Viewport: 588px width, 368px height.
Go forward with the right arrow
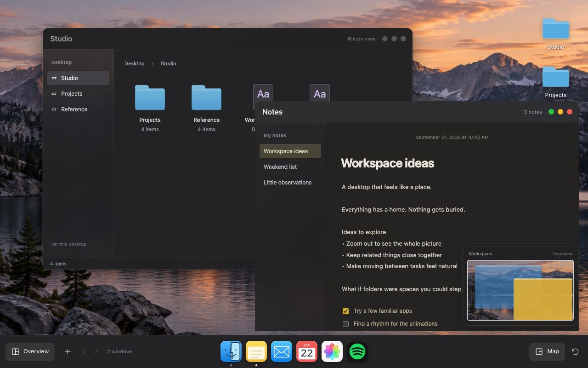tap(96, 351)
